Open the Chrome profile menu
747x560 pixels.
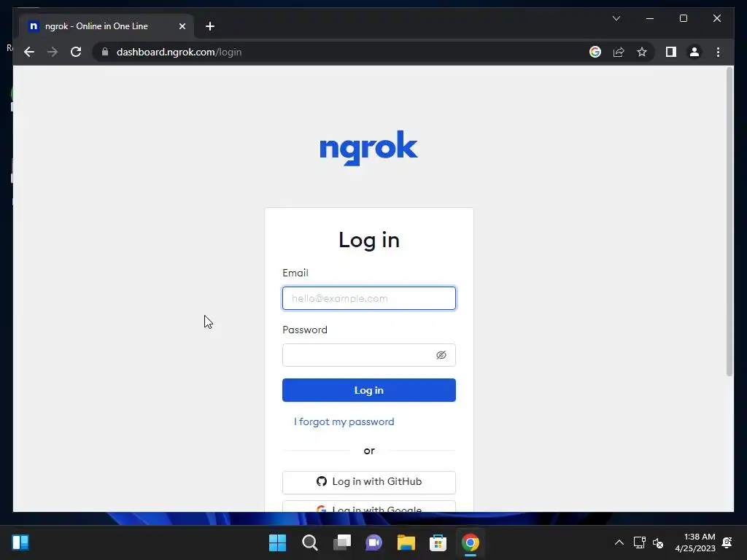click(694, 52)
